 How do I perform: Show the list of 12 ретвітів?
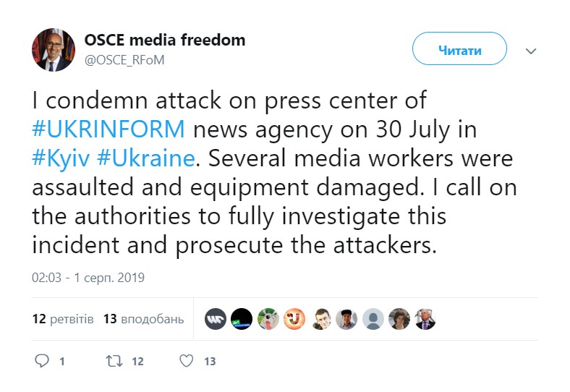[63, 319]
